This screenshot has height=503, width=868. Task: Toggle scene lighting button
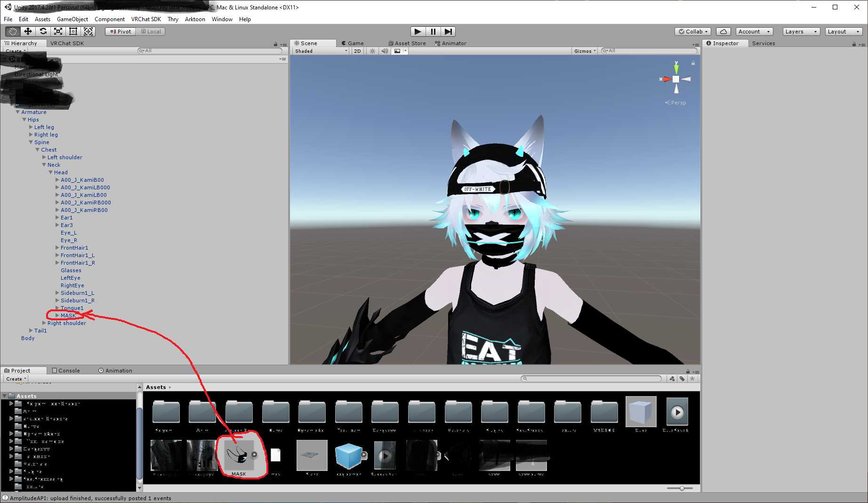click(x=372, y=51)
